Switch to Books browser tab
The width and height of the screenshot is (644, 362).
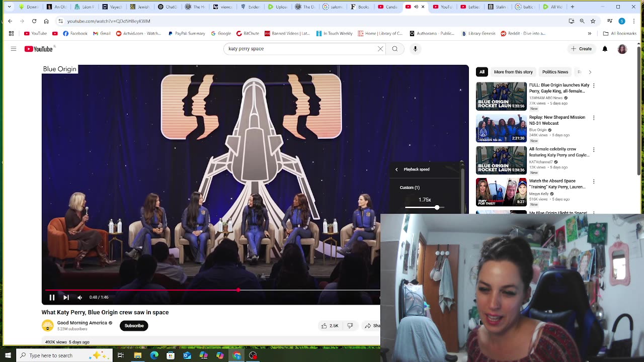point(360,7)
